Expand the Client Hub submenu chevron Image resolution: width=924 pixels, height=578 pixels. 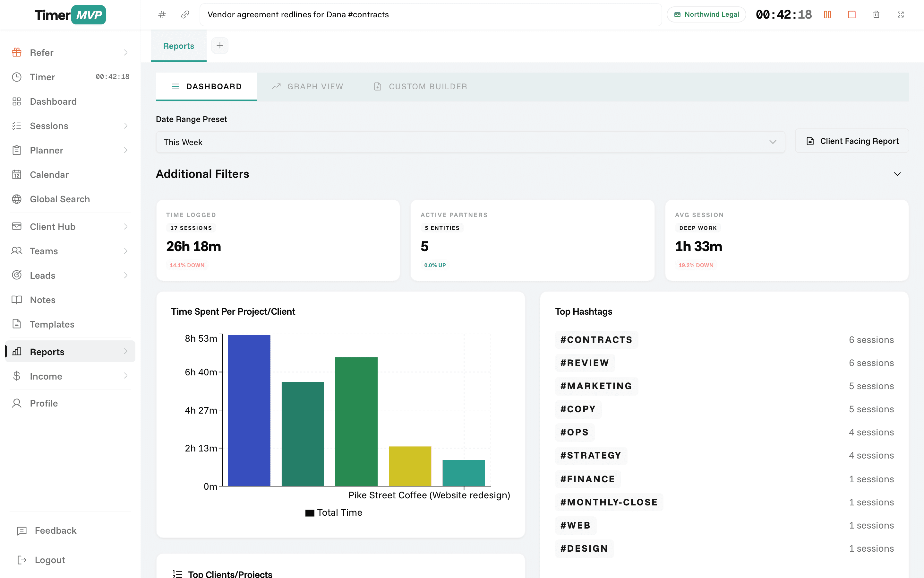tap(126, 227)
